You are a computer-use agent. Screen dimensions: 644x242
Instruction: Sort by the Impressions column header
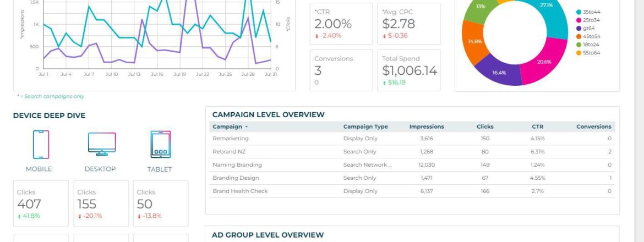point(426,127)
